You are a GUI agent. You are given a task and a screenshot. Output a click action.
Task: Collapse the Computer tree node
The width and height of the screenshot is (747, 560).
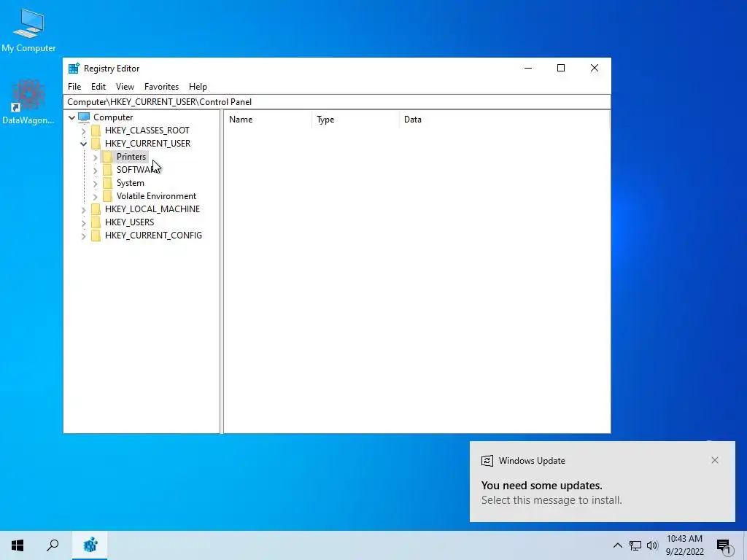(x=72, y=117)
